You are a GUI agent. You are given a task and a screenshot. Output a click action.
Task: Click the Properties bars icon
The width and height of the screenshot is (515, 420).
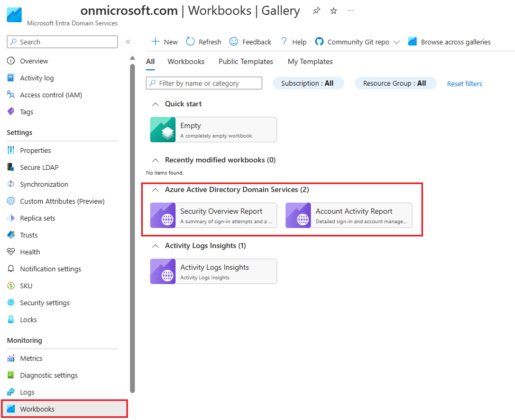[11, 150]
